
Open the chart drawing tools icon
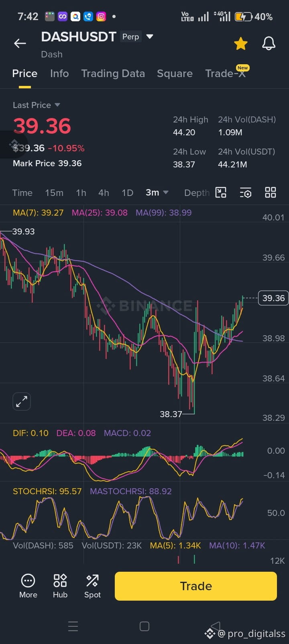tap(221, 193)
